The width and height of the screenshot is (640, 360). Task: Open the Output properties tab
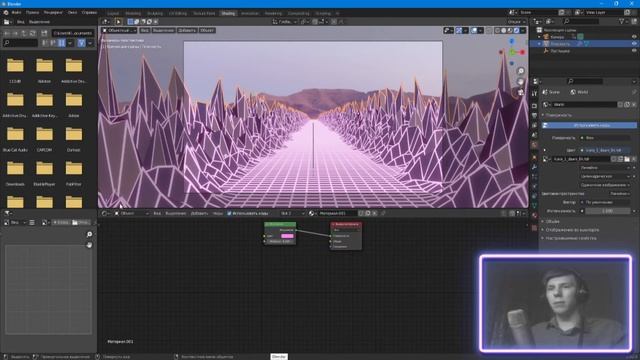tap(534, 116)
